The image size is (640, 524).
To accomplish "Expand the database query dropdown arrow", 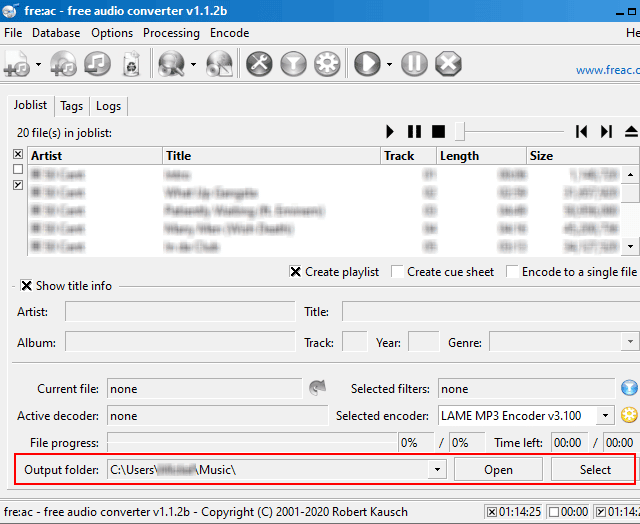I will pyautogui.click(x=193, y=64).
